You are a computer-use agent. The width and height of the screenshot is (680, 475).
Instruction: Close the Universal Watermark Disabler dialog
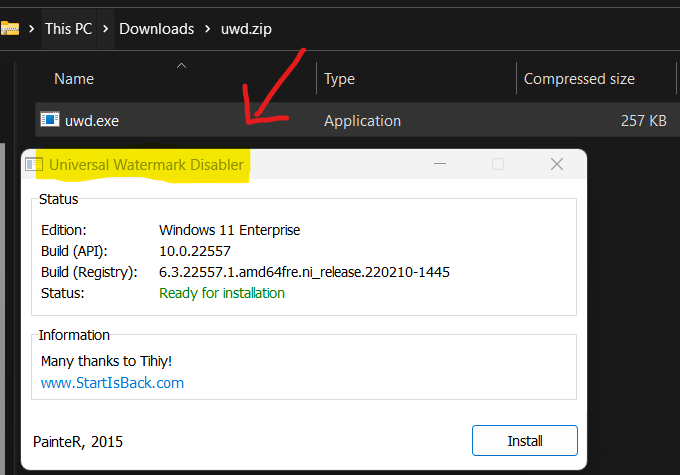pyautogui.click(x=557, y=164)
